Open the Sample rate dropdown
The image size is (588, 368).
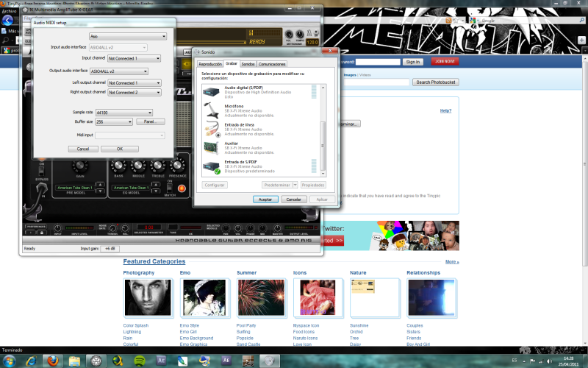[x=124, y=113]
